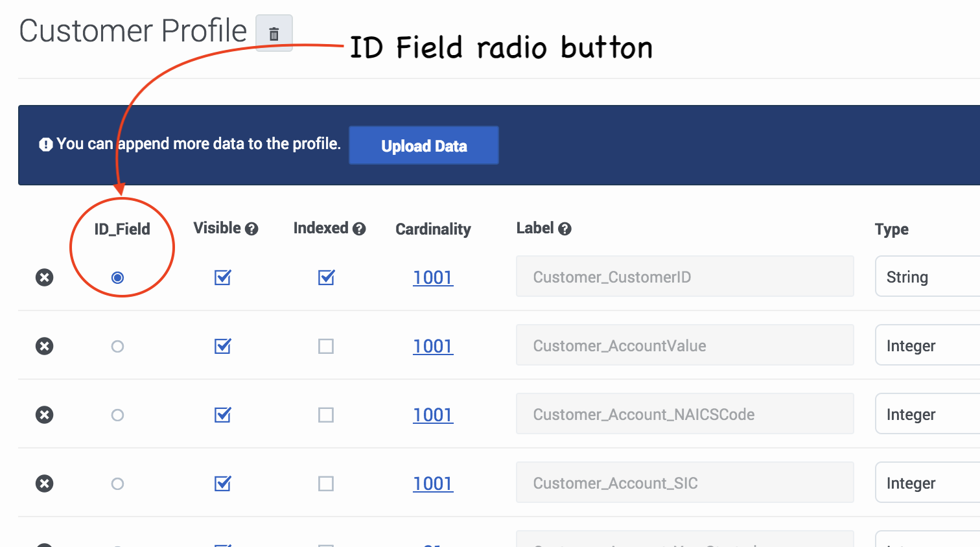
Task: Enable Indexed for Customer_Account_SIC
Action: pos(326,483)
